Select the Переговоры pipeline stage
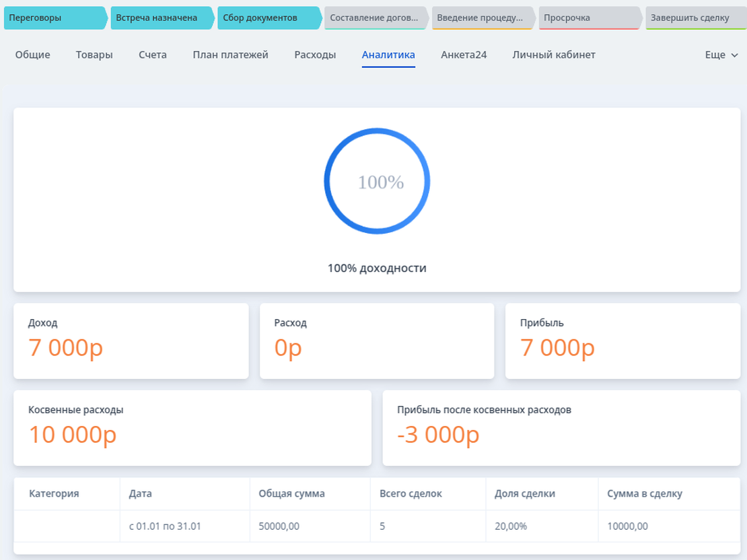Image resolution: width=747 pixels, height=560 pixels. tap(54, 18)
